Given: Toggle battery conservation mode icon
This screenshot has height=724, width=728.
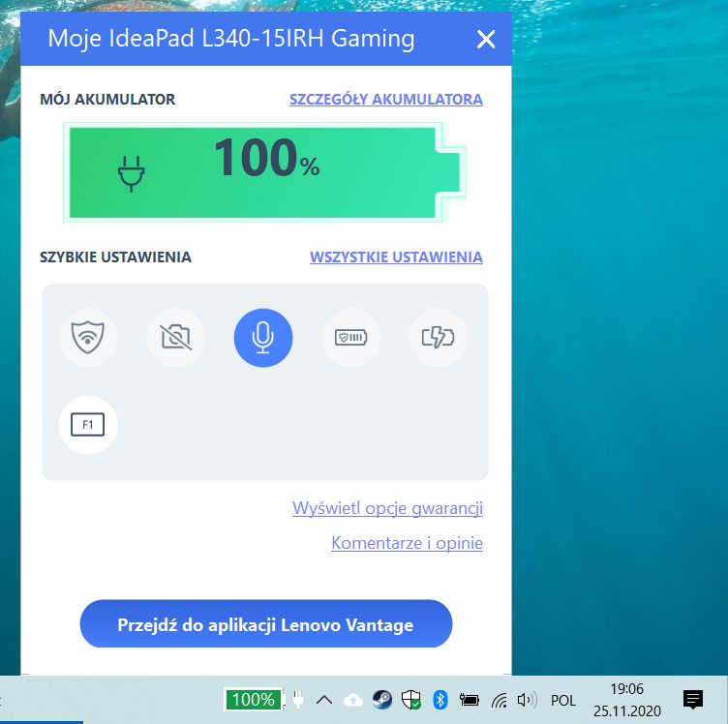Looking at the screenshot, I should [x=351, y=338].
